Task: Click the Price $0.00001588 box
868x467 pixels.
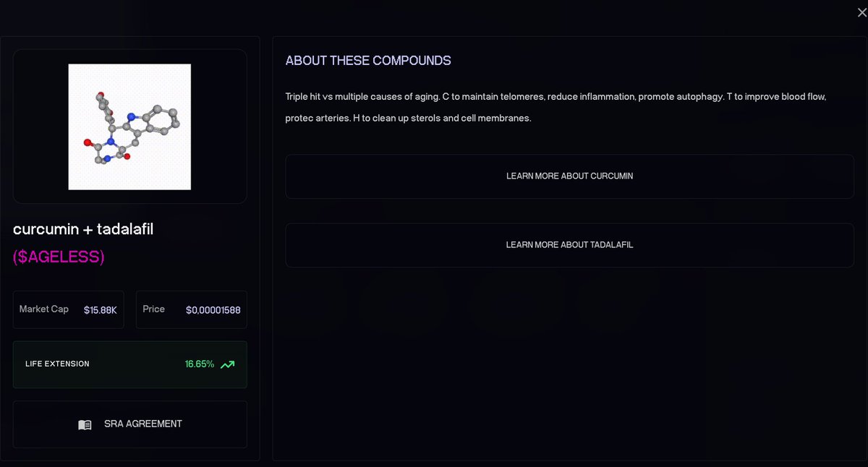Action: (x=192, y=309)
